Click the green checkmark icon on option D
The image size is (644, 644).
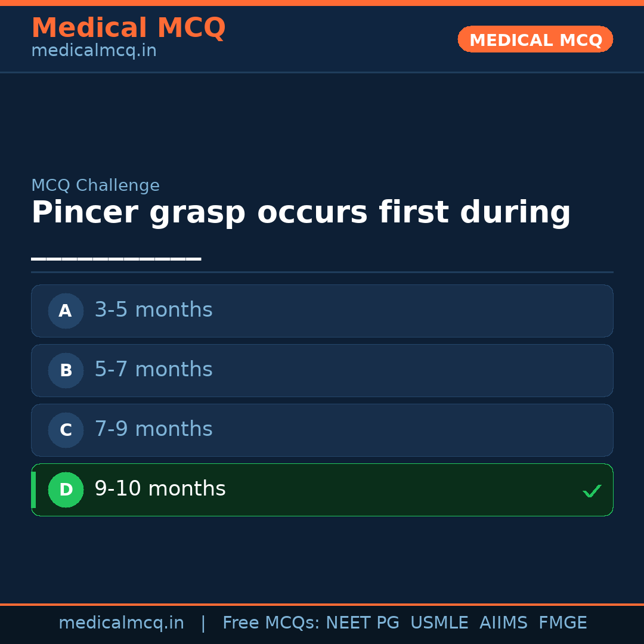coord(592,490)
